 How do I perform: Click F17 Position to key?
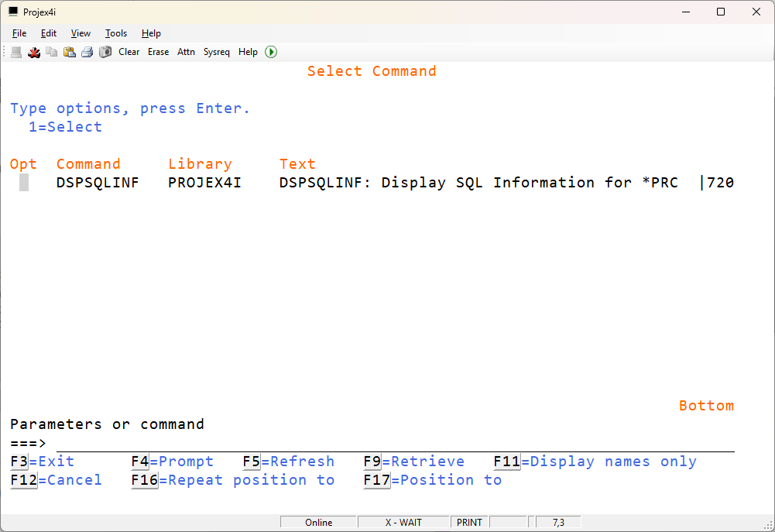[377, 480]
